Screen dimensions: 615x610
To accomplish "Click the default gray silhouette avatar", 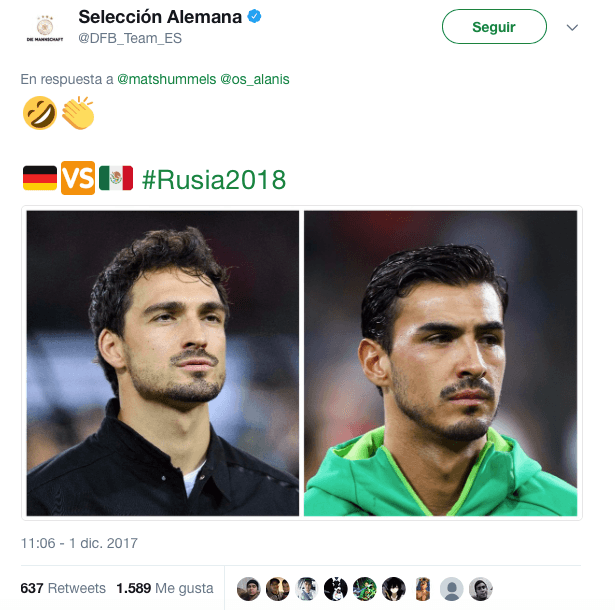I will tap(452, 589).
